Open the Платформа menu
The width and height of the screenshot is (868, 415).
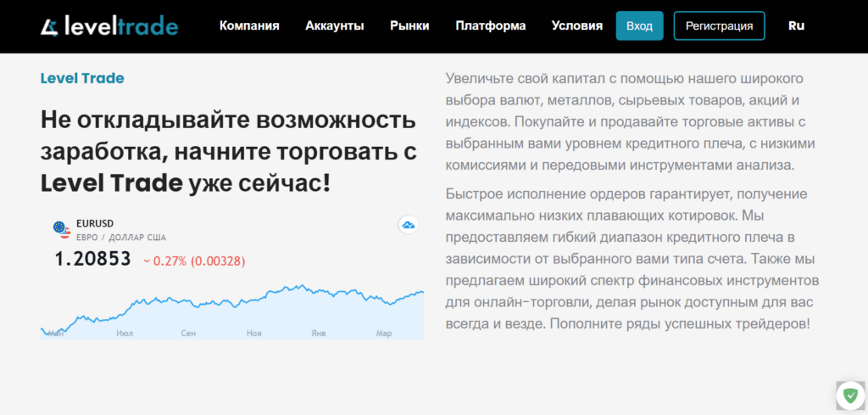491,26
